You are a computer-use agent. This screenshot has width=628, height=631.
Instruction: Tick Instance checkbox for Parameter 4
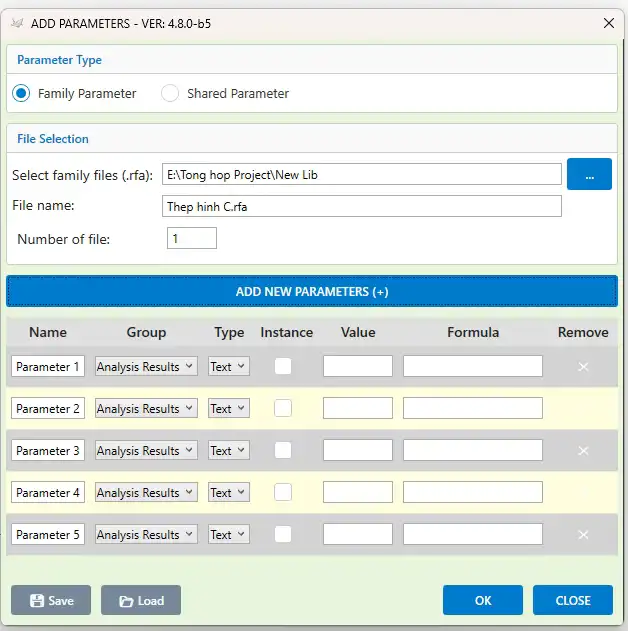283,492
